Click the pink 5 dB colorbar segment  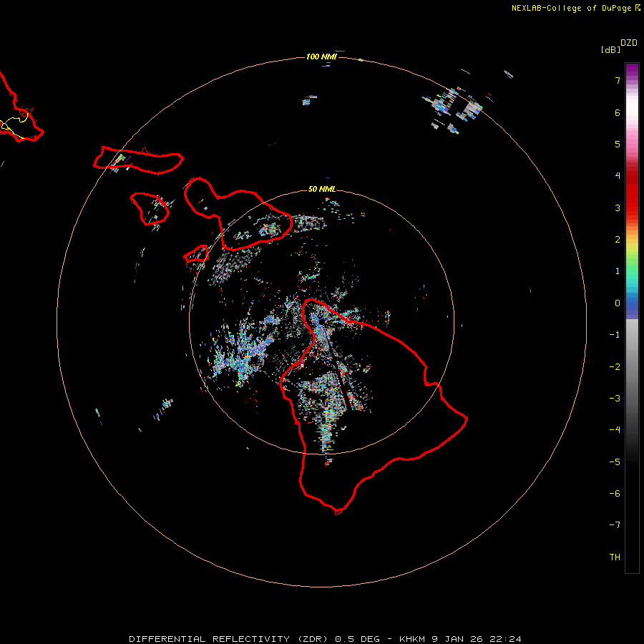coord(632,144)
